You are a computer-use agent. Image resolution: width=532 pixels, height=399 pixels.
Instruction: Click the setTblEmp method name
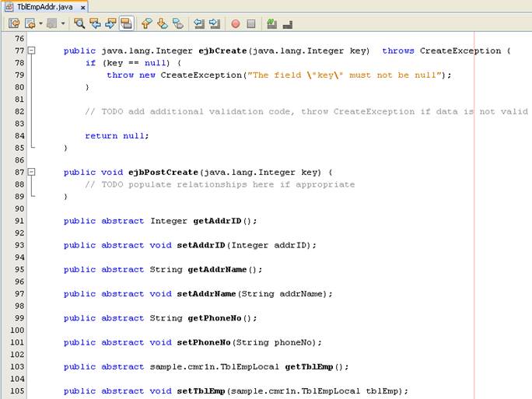point(201,391)
